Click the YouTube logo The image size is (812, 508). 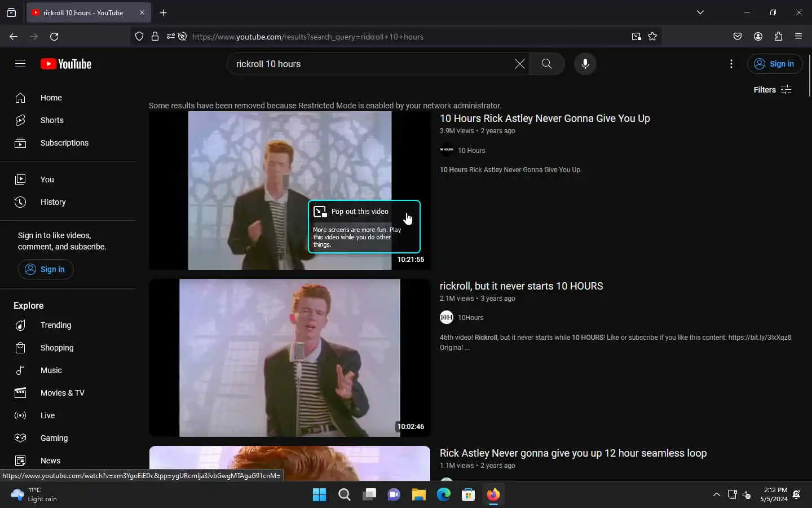pyautogui.click(x=66, y=64)
